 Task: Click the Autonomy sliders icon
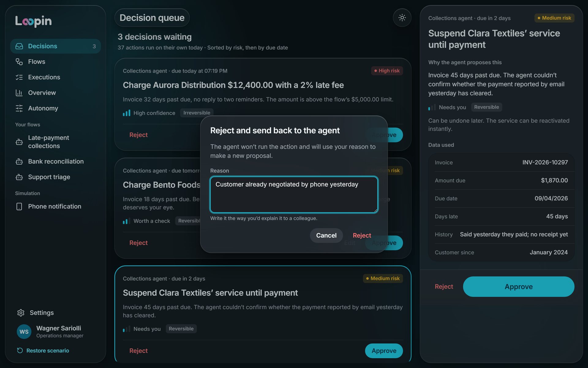(19, 108)
